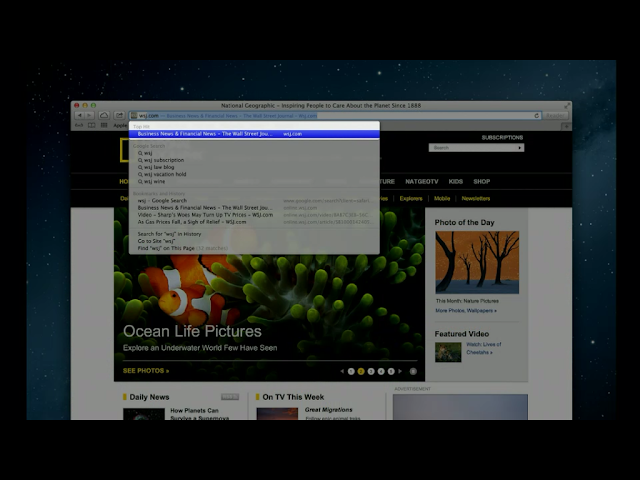Open the SHOP nav item
The height and width of the screenshot is (480, 640).
click(482, 182)
